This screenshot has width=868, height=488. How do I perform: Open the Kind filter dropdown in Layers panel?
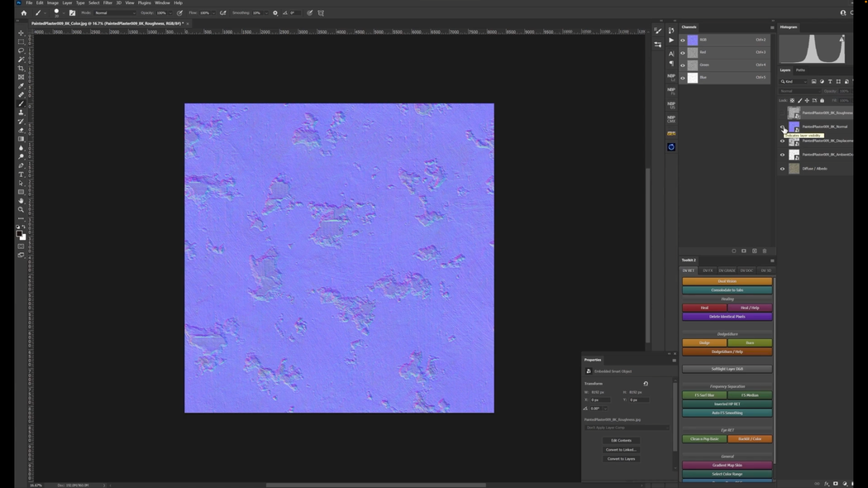pos(790,81)
